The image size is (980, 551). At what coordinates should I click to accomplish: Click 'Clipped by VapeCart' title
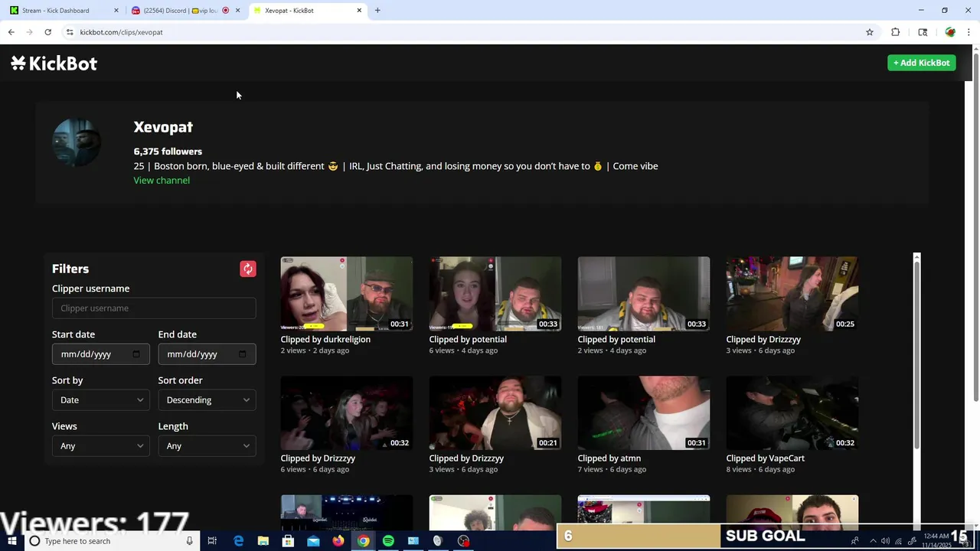click(x=765, y=458)
